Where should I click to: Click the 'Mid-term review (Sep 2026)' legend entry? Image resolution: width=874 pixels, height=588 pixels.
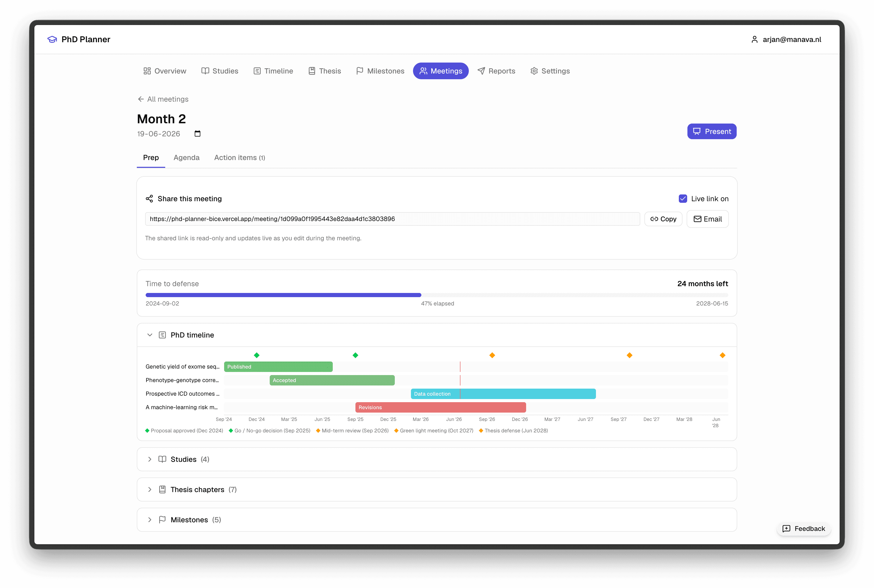(353, 431)
